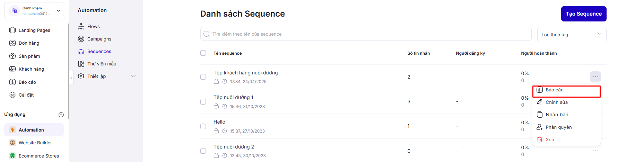The height and width of the screenshot is (162, 644).
Task: Click the Khách hàng contact icon
Action: 12,69
